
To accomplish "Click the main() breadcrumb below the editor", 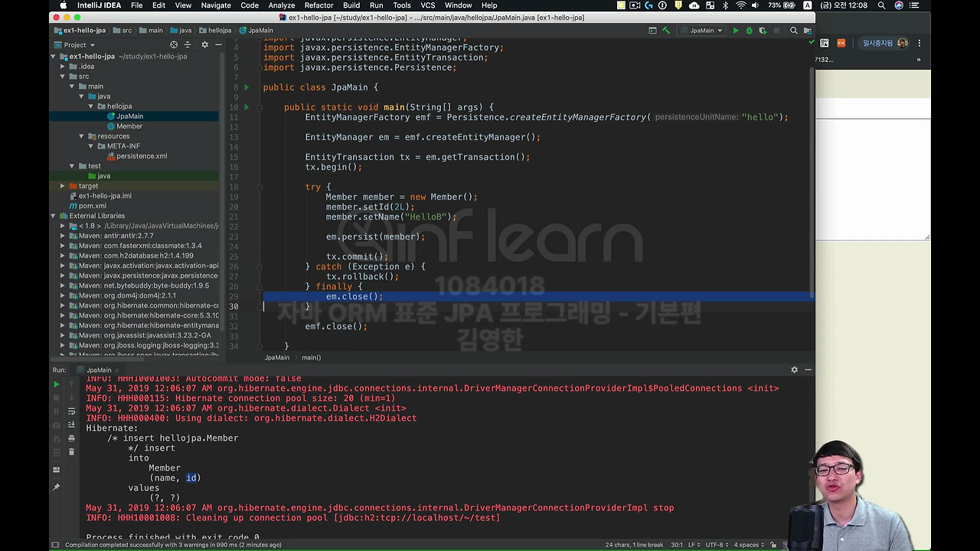I will point(311,357).
